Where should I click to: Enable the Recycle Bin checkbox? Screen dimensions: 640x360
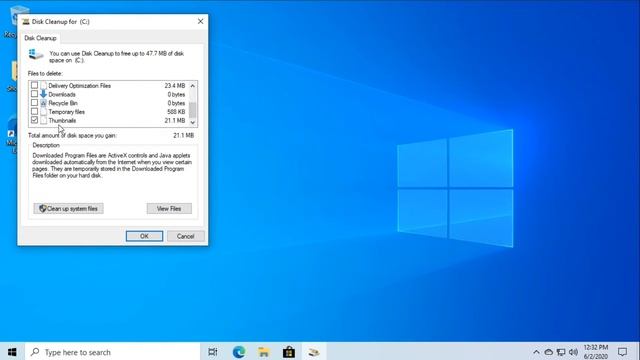34,103
